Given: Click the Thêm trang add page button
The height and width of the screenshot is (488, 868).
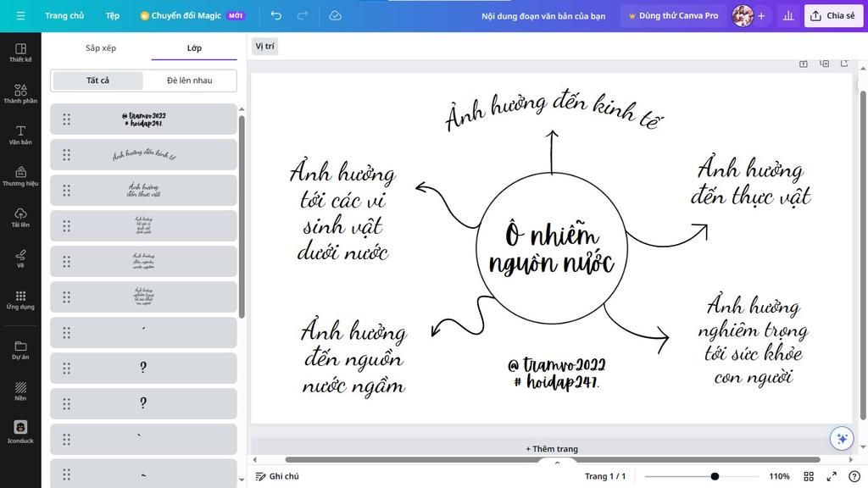Looking at the screenshot, I should [x=551, y=449].
